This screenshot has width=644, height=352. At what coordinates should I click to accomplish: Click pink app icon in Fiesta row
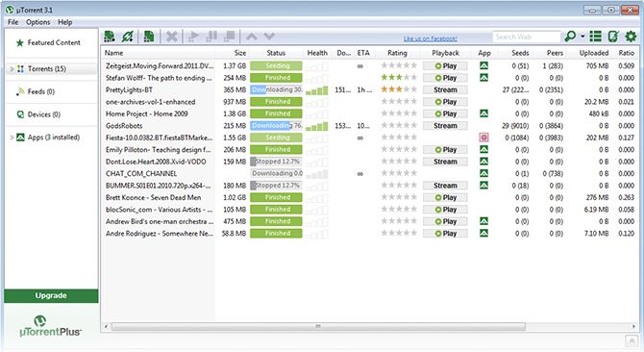pos(483,138)
